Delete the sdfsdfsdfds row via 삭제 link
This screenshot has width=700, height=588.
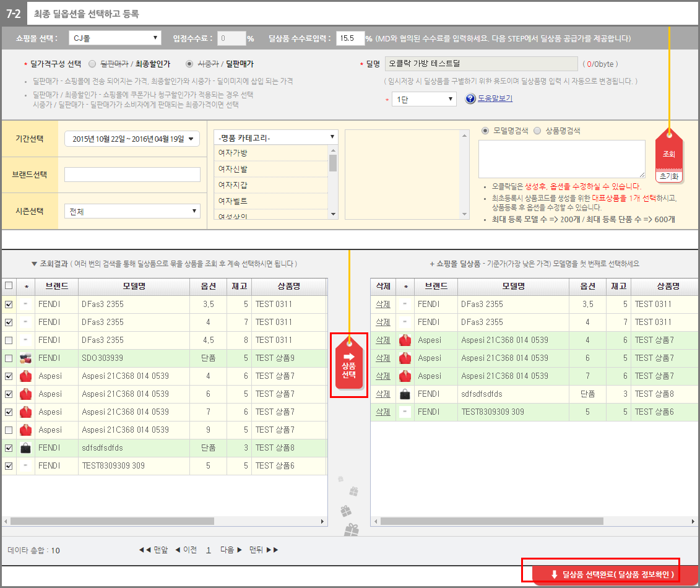(x=383, y=394)
